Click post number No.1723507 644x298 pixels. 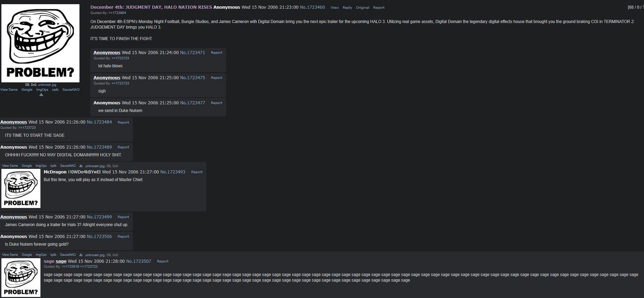point(139,261)
